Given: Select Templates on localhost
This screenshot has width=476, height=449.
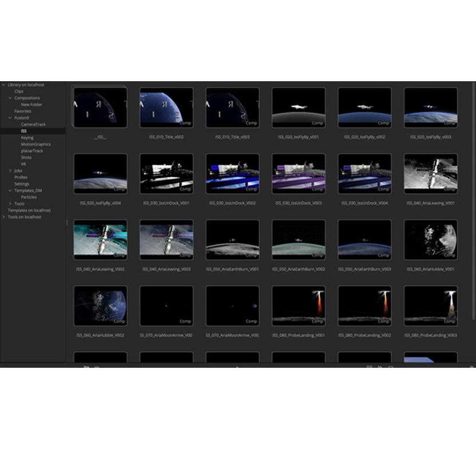Looking at the screenshot, I should click(x=29, y=210).
